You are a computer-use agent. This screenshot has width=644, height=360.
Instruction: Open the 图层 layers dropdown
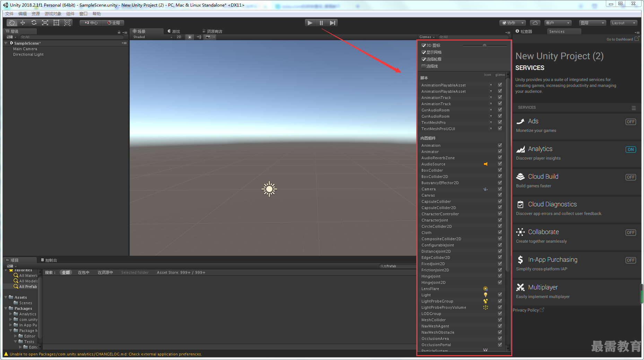point(592,23)
